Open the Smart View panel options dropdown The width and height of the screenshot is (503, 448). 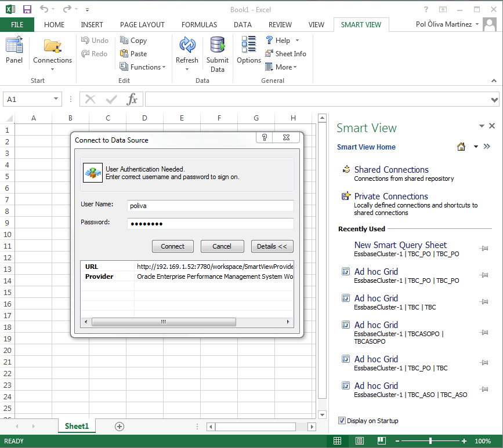(x=482, y=126)
